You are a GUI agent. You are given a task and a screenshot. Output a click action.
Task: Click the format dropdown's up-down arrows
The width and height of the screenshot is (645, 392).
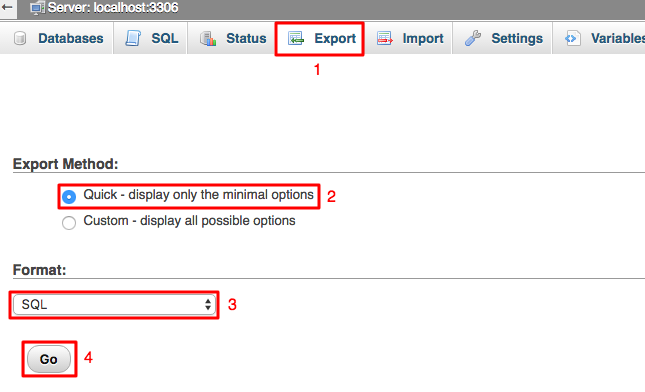[208, 304]
